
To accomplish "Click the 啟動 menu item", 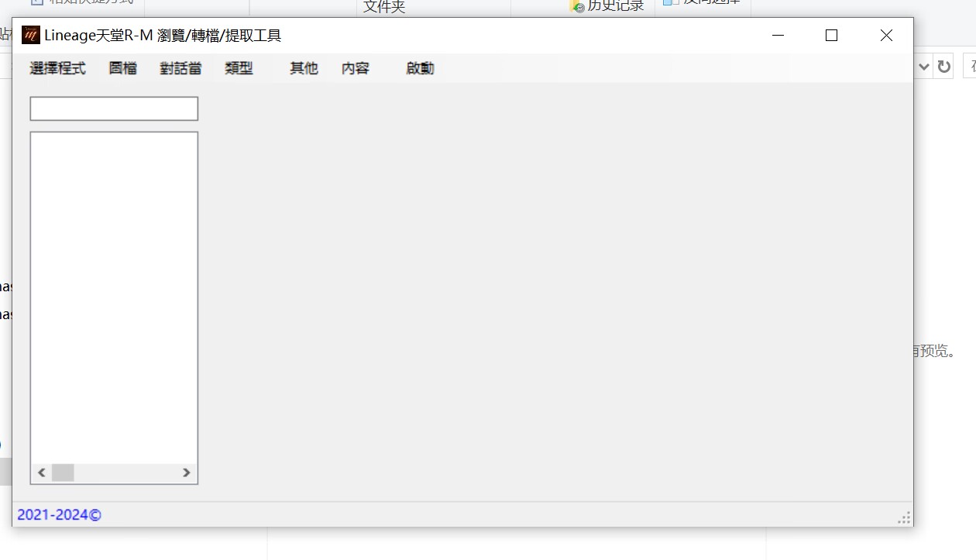I will click(x=420, y=68).
